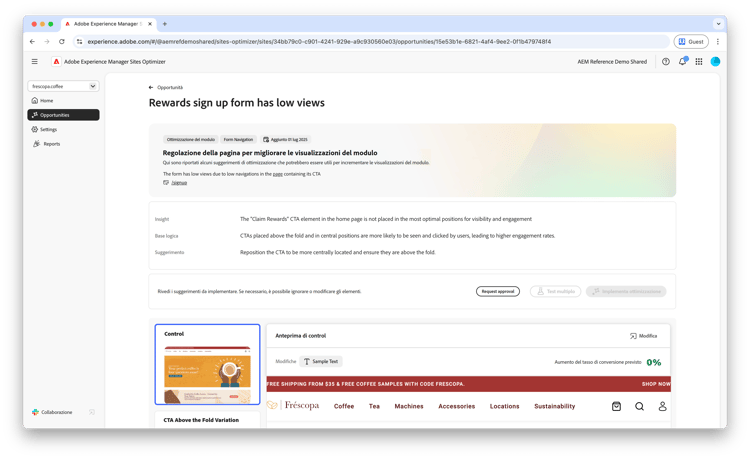Image resolution: width=750 pixels, height=459 pixels.
Task: Click search magnifier in preview
Action: (x=640, y=406)
